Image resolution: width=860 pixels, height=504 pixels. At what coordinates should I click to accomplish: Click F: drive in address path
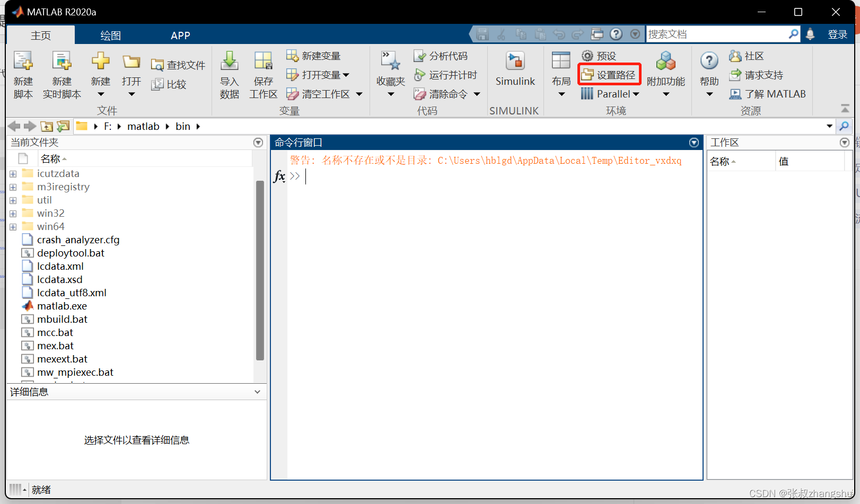(x=108, y=126)
